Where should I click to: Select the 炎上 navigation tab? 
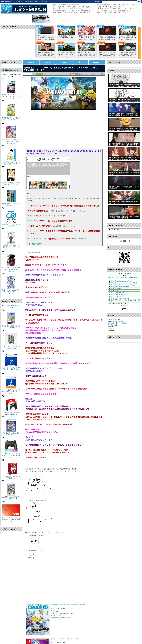80,62
